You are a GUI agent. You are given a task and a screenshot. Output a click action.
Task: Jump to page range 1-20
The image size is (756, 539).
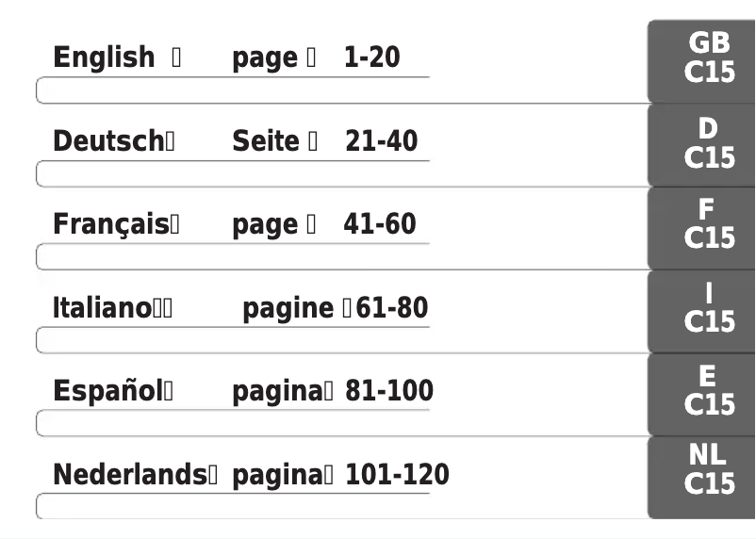372,57
